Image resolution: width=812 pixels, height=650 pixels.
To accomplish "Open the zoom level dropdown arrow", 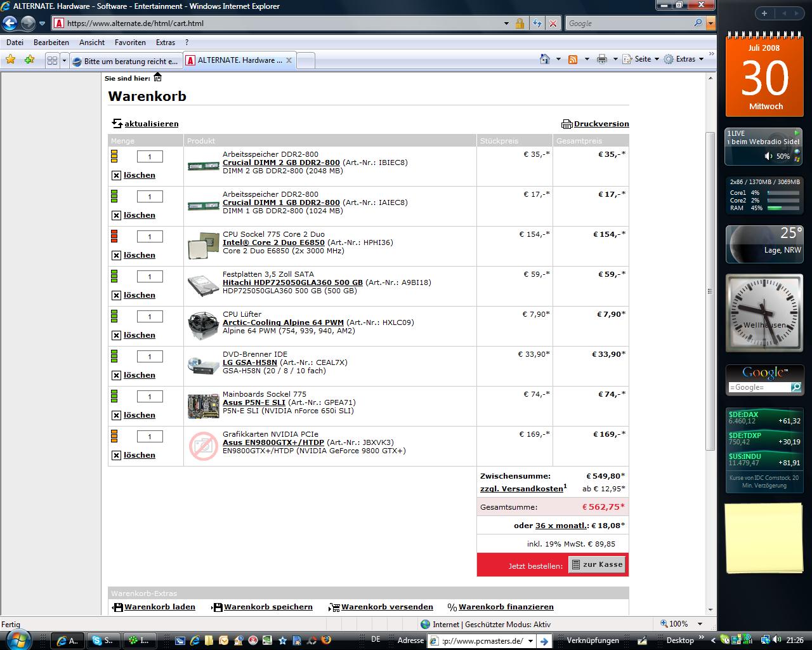I will coord(700,624).
